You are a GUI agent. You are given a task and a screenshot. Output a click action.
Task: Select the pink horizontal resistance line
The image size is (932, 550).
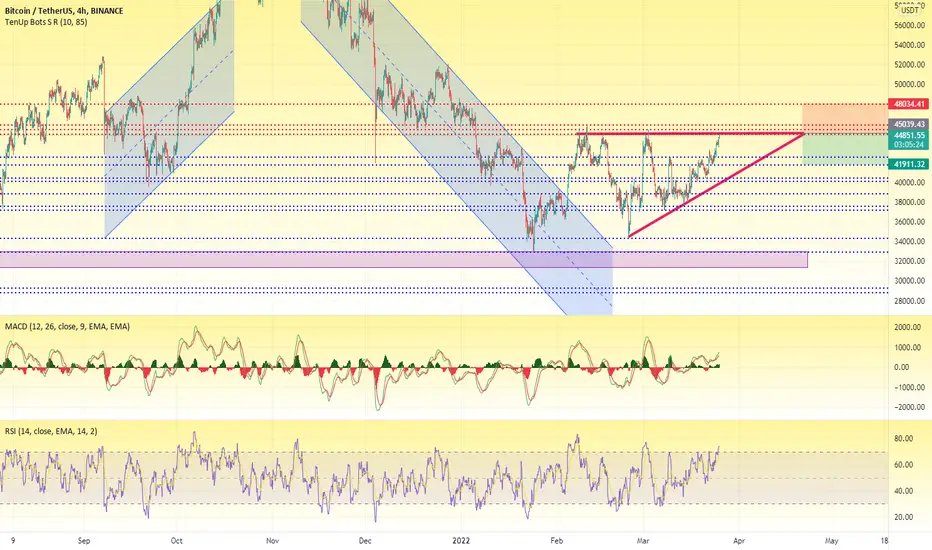pos(690,134)
